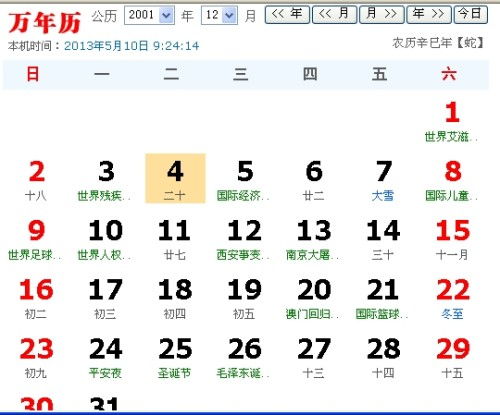Select date 30 in the last row
500x415 pixels.
(x=36, y=404)
